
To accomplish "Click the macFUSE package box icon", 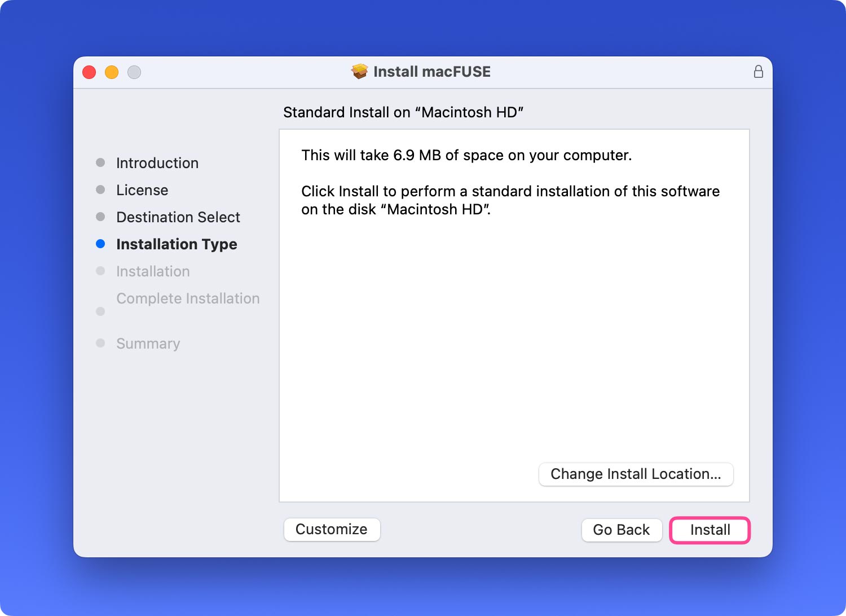I will pos(359,72).
